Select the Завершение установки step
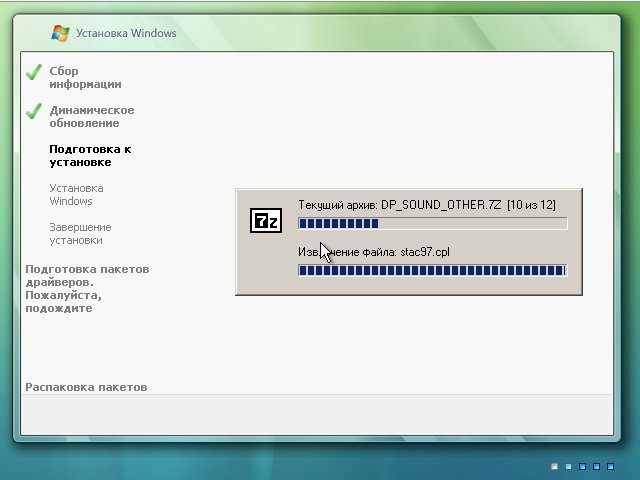This screenshot has height=480, width=640. [80, 233]
